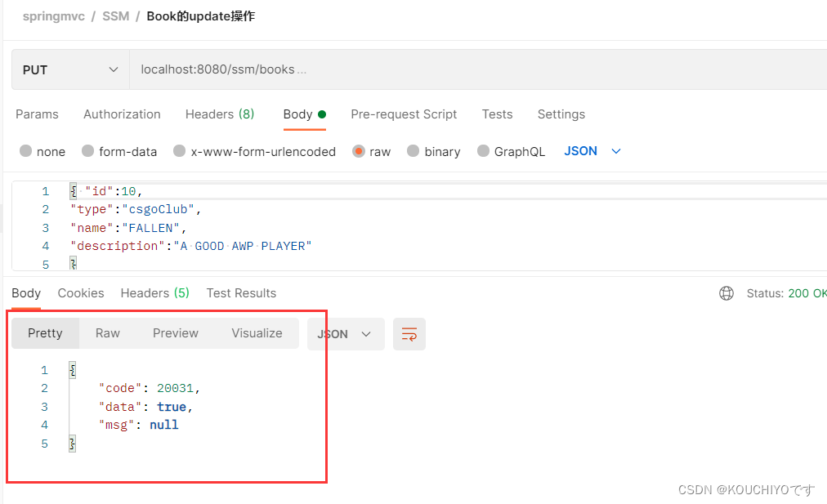Image resolution: width=827 pixels, height=504 pixels.
Task: Click response line "code": 20031
Action: pyautogui.click(x=150, y=389)
